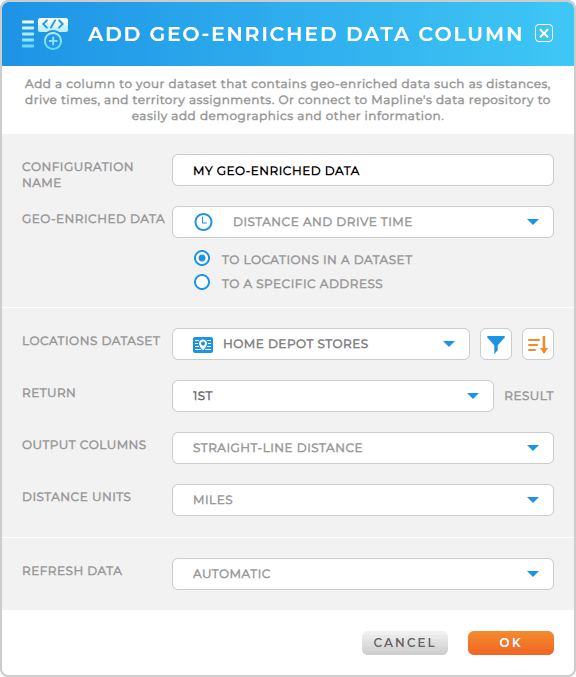
Task: Click the Geo-Enriched Data label
Action: click(93, 219)
